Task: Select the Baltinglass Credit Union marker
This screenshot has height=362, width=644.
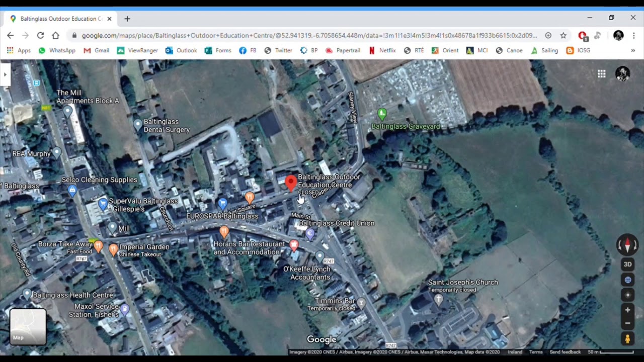Action: tap(310, 233)
